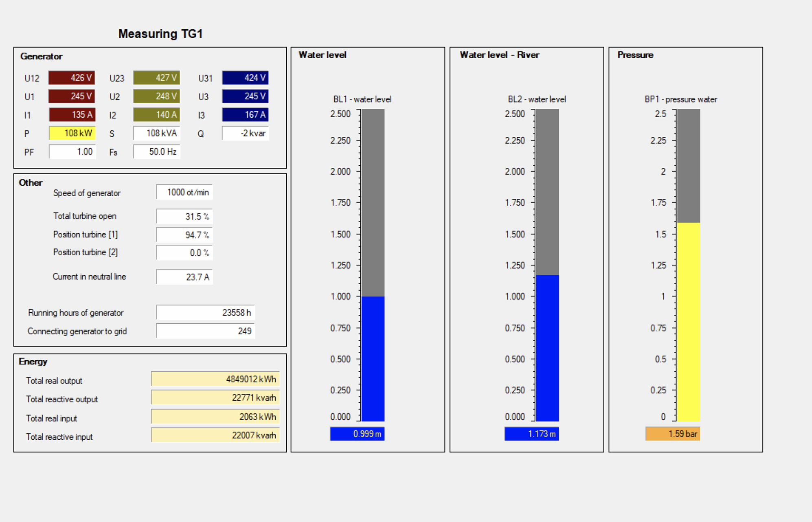Click the U2 value 248 V
This screenshot has height=522, width=812.
pos(156,96)
